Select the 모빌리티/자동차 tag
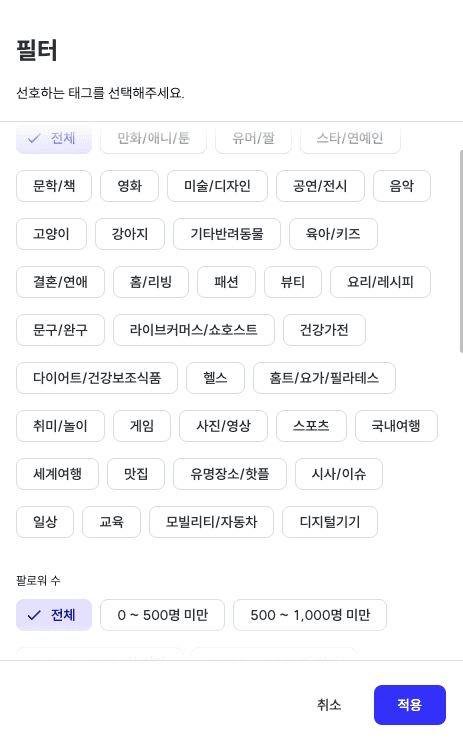Viewport: 463px width, 748px height. [x=211, y=522]
